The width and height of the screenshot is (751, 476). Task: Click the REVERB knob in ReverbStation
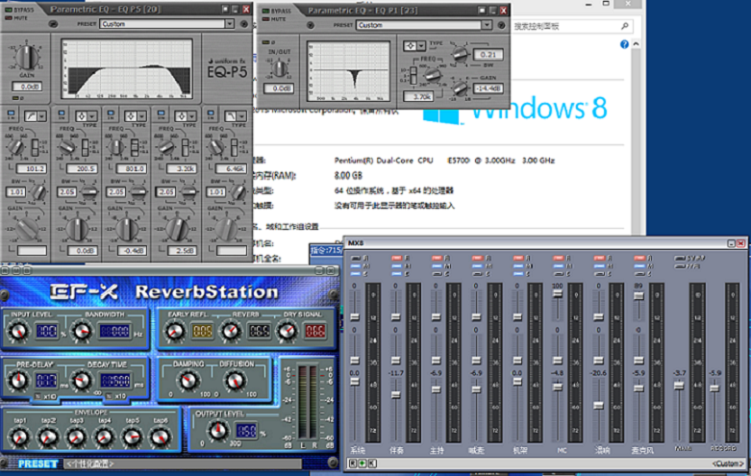pyautogui.click(x=231, y=331)
